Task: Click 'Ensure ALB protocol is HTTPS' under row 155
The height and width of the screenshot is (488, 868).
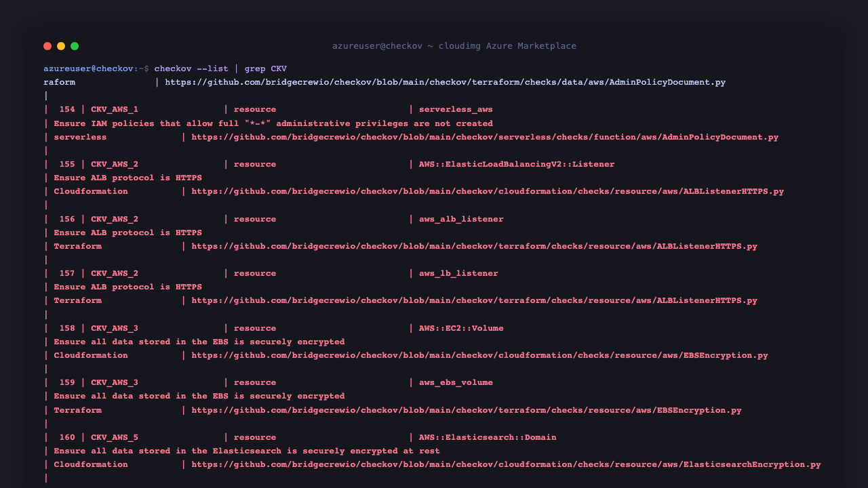Action: pos(127,178)
